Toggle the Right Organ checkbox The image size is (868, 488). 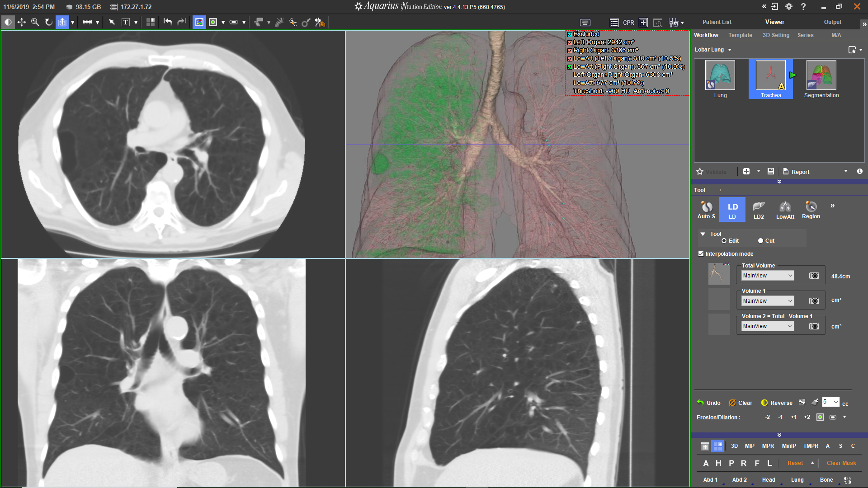570,51
